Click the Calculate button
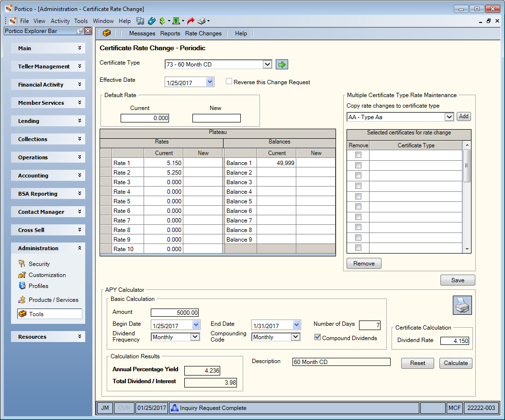Image resolution: width=505 pixels, height=420 pixels. pos(456,363)
